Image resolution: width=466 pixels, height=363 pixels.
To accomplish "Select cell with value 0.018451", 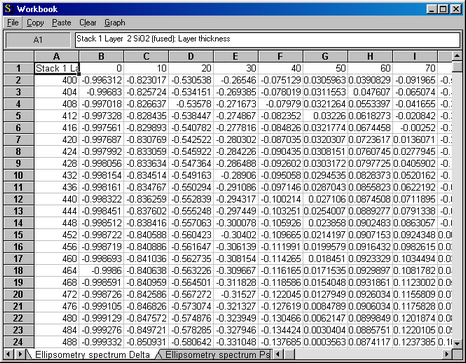I will pyautogui.click(x=325, y=259).
